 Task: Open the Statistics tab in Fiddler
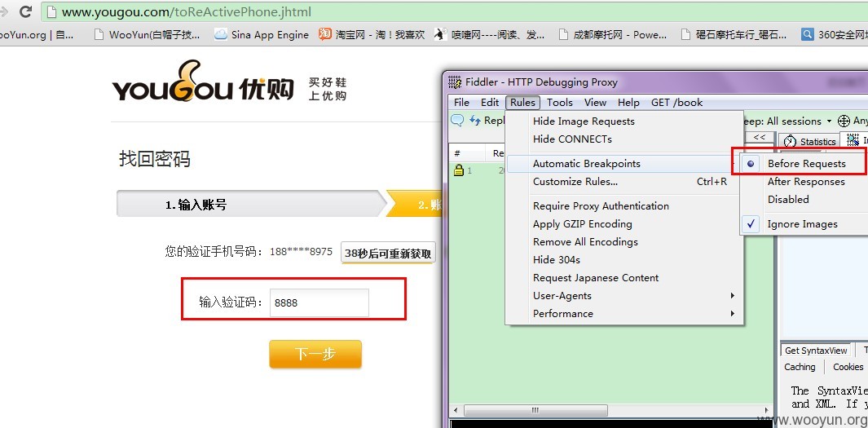tap(809, 141)
